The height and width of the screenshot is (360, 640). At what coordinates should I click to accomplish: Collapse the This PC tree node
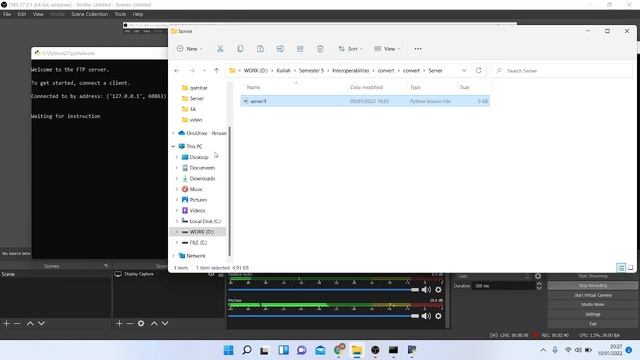(173, 146)
